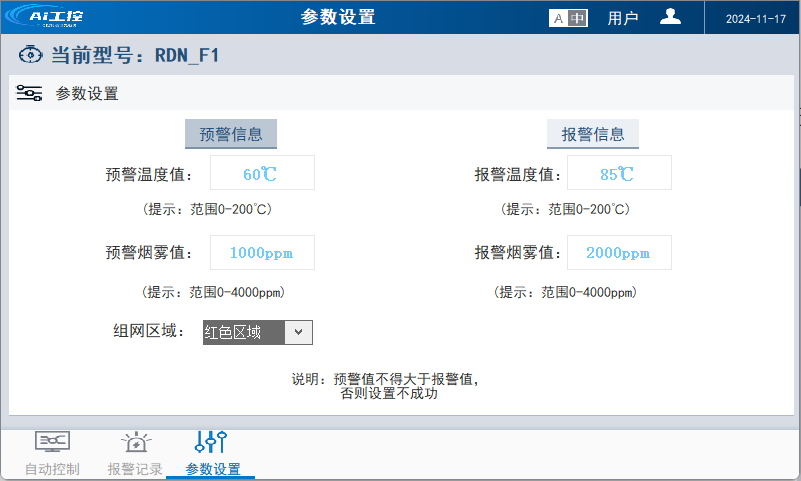Click the 0-200℃ hint under 预警温度值
Image resolution: width=801 pixels, height=481 pixels.
207,209
